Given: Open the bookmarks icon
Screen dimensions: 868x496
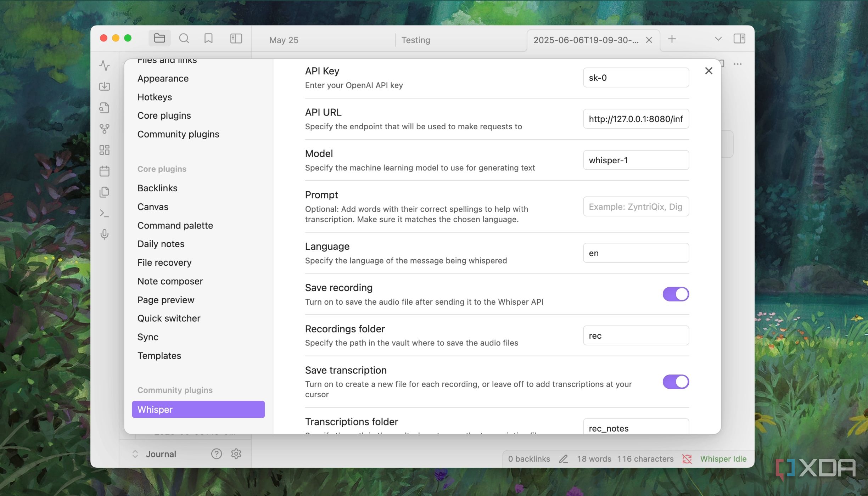Looking at the screenshot, I should point(208,38).
